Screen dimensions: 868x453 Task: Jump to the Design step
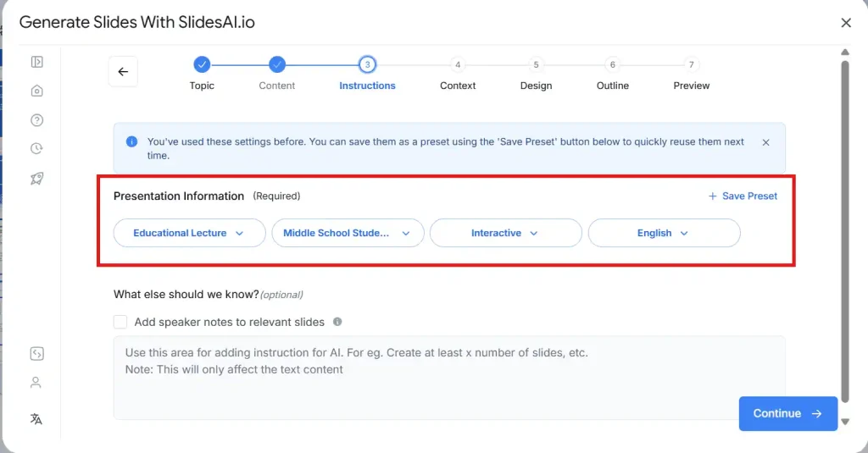[x=536, y=65]
